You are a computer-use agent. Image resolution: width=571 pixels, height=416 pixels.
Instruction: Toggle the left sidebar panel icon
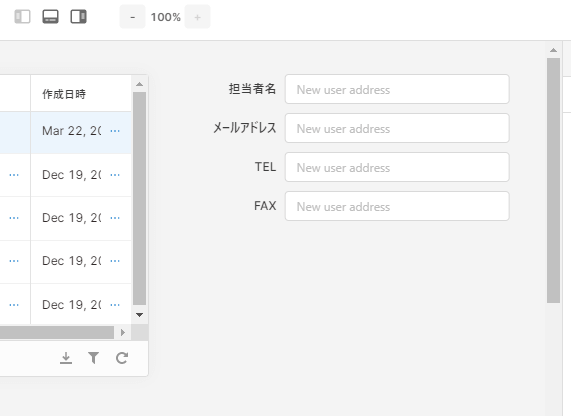[x=22, y=17]
